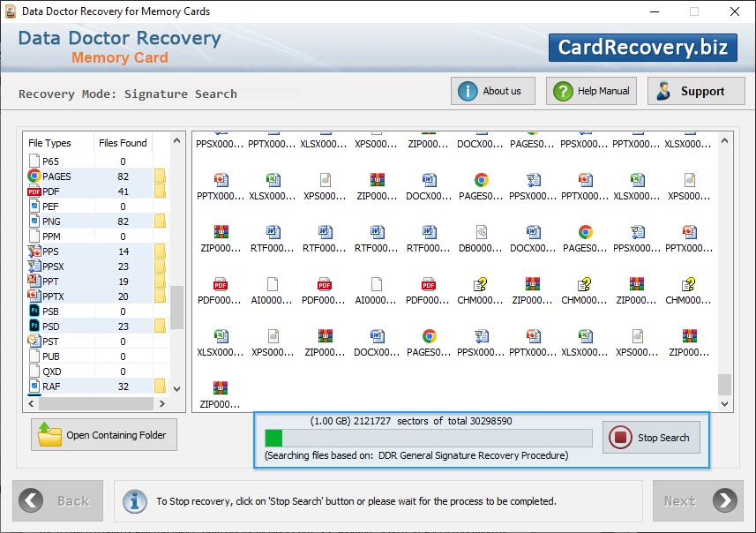Screen dimensions: 756x533
Task: Open yellow folder icon in PDF row
Action: 160,191
